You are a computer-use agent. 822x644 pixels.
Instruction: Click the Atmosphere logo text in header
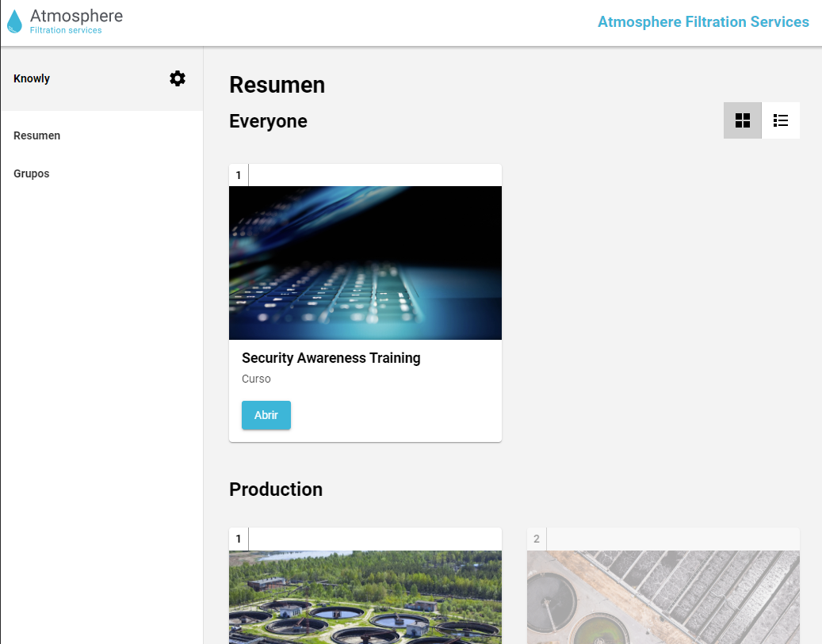[76, 21]
